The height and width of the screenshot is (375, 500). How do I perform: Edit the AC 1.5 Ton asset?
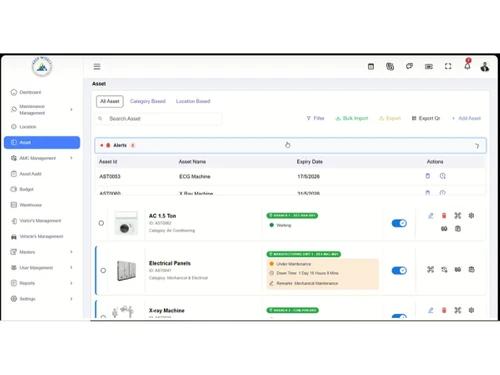pyautogui.click(x=430, y=216)
